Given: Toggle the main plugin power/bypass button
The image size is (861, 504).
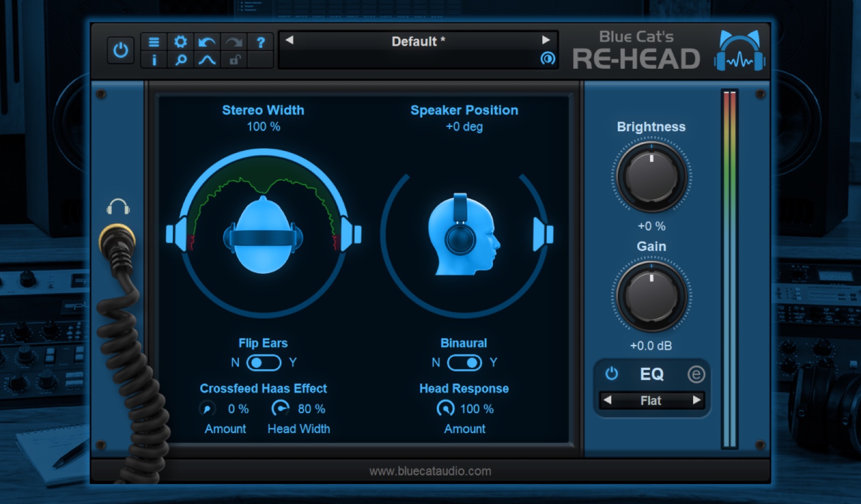Looking at the screenshot, I should click(121, 50).
